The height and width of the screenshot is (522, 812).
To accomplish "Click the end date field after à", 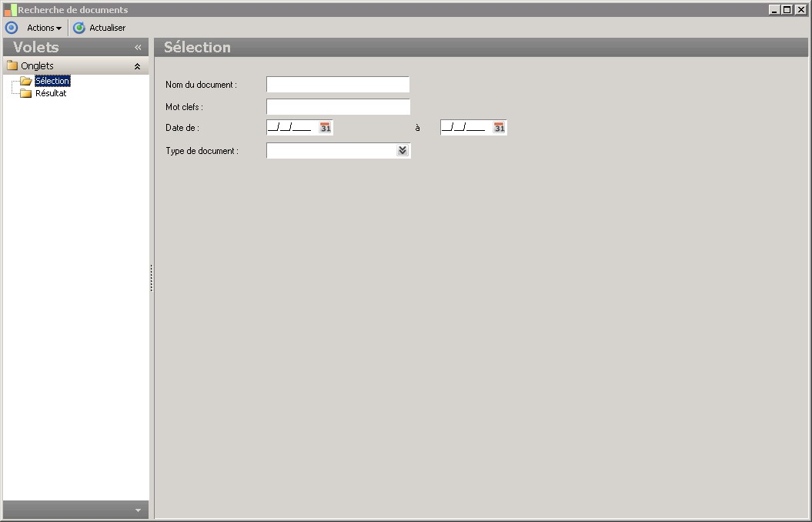I will [466, 127].
